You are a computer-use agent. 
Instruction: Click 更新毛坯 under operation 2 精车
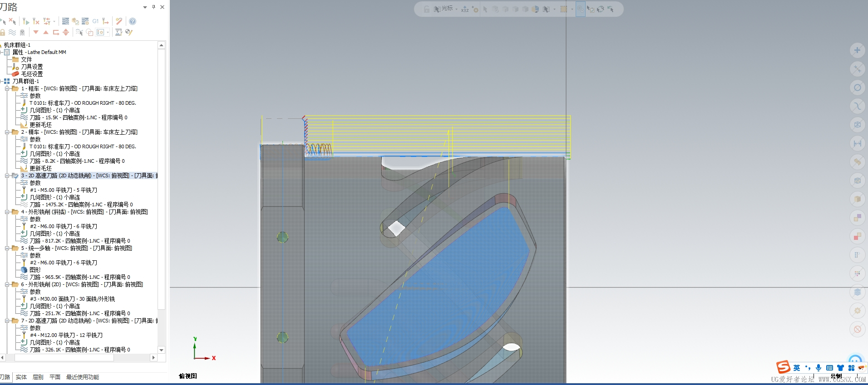40,168
